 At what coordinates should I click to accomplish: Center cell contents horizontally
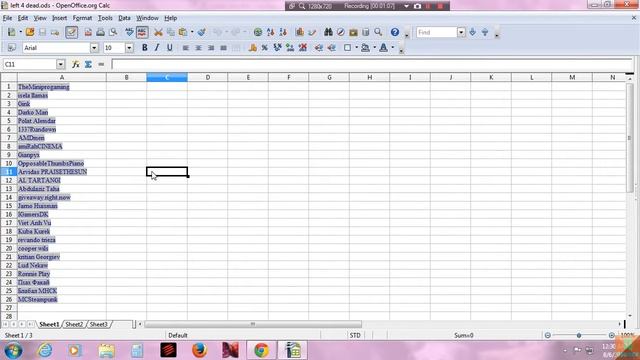point(198,48)
